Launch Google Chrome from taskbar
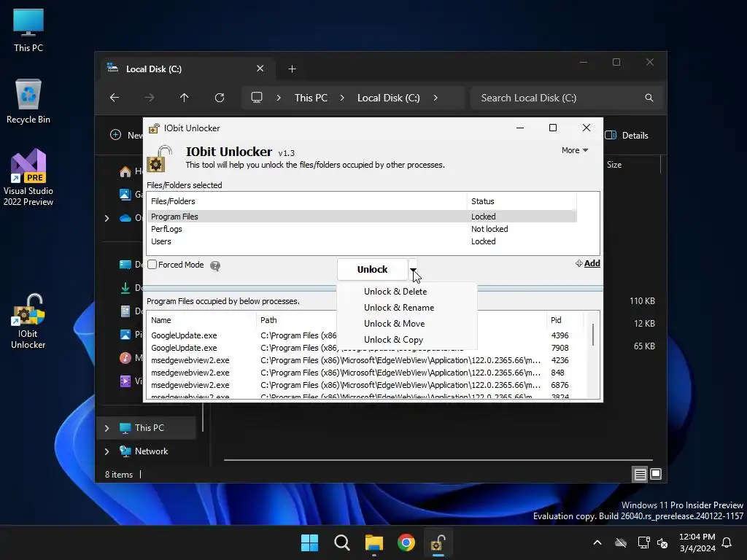The height and width of the screenshot is (560, 747). 406,542
